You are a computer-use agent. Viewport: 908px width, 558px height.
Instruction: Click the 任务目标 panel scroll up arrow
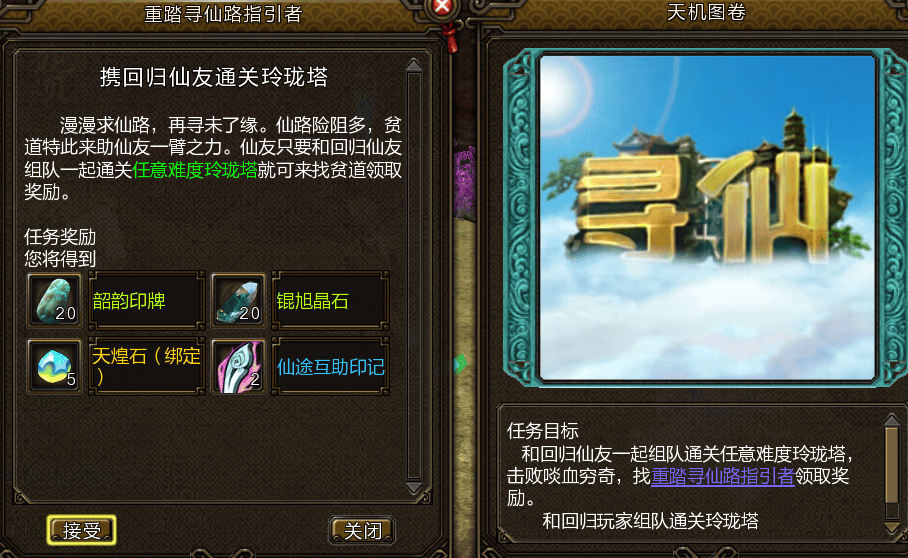coord(892,420)
